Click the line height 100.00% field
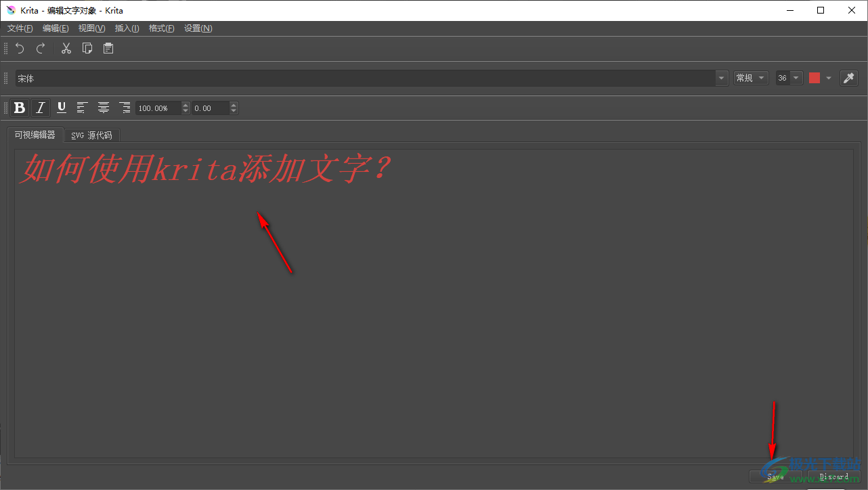Screen dimensions: 868x490 click(158, 108)
